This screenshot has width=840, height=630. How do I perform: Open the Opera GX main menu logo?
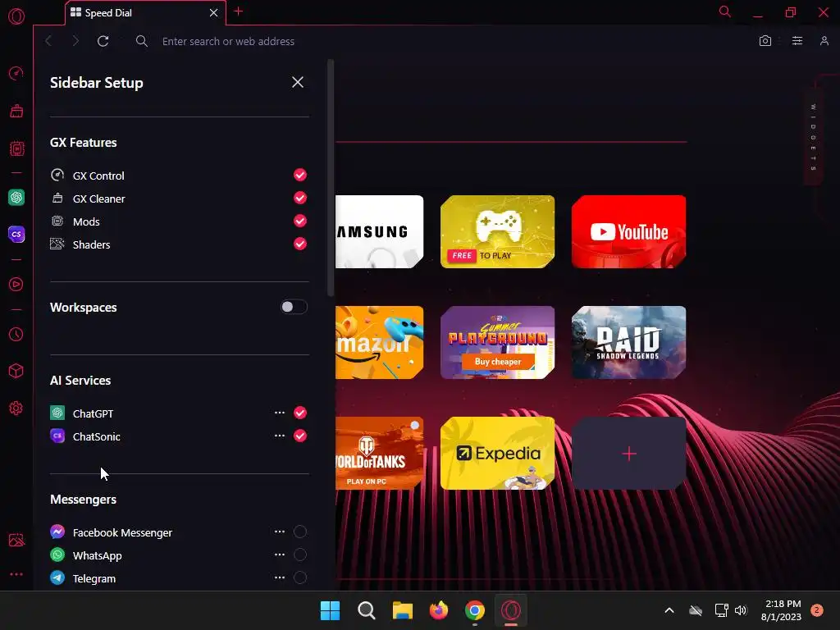coord(16,16)
